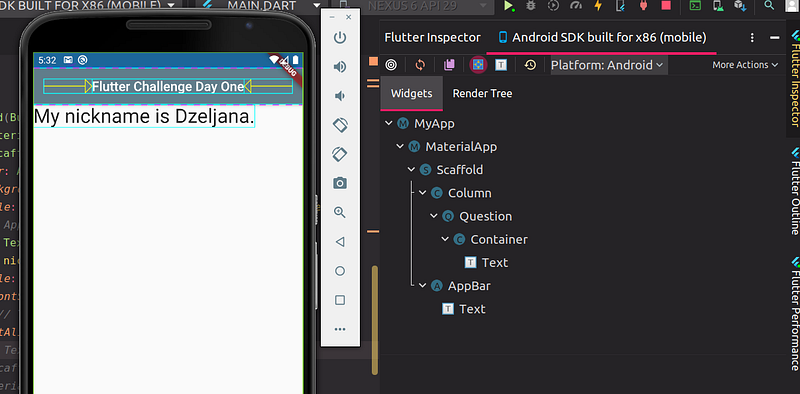The image size is (800, 394).
Task: Rotate emulator right with second rotate icon
Action: pyautogui.click(x=340, y=154)
